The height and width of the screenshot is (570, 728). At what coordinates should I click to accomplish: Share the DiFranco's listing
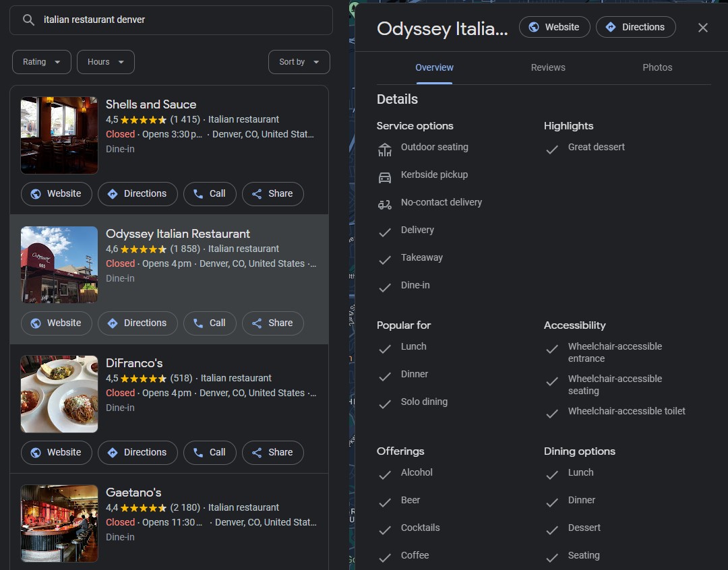click(x=273, y=453)
